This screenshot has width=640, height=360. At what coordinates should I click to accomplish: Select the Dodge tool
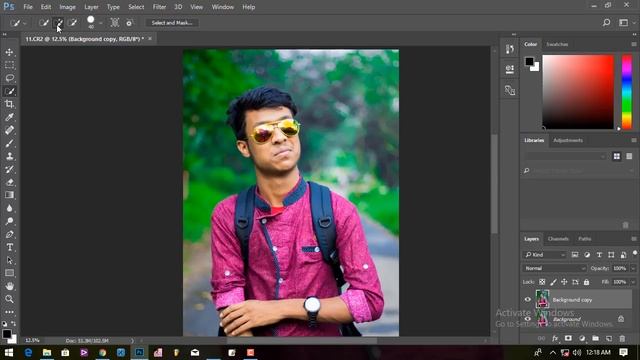pyautogui.click(x=9, y=221)
